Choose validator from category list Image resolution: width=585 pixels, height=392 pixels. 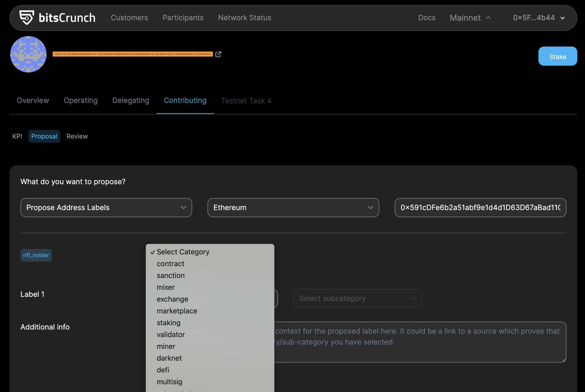210,335
